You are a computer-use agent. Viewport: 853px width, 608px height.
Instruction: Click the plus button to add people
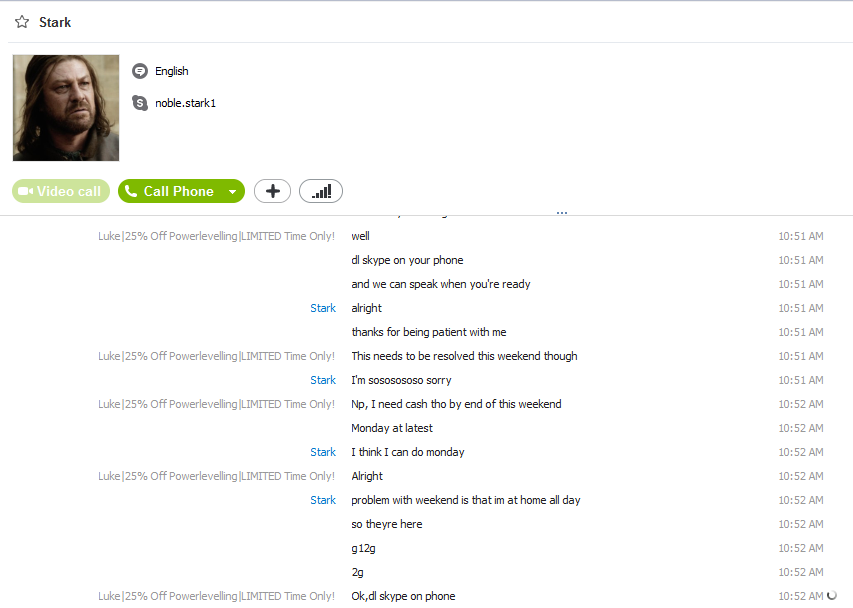coord(273,191)
